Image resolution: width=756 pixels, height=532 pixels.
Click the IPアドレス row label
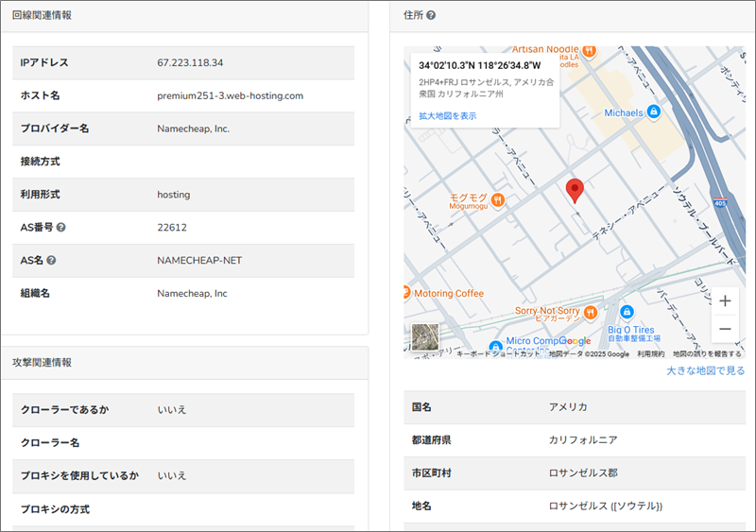[x=44, y=62]
